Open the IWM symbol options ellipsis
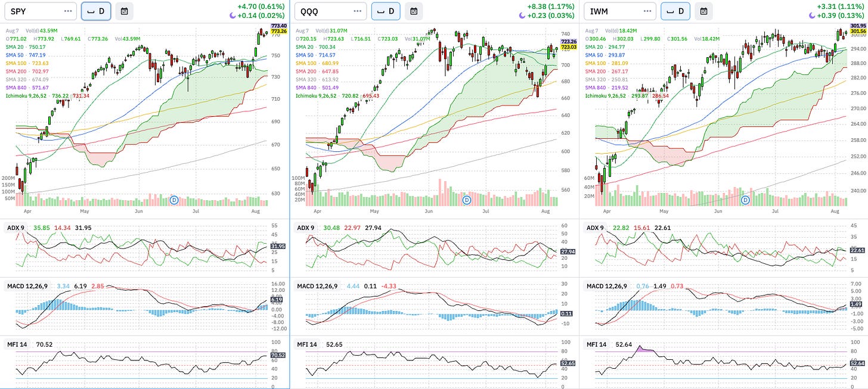The height and width of the screenshot is (389, 868). pyautogui.click(x=649, y=11)
